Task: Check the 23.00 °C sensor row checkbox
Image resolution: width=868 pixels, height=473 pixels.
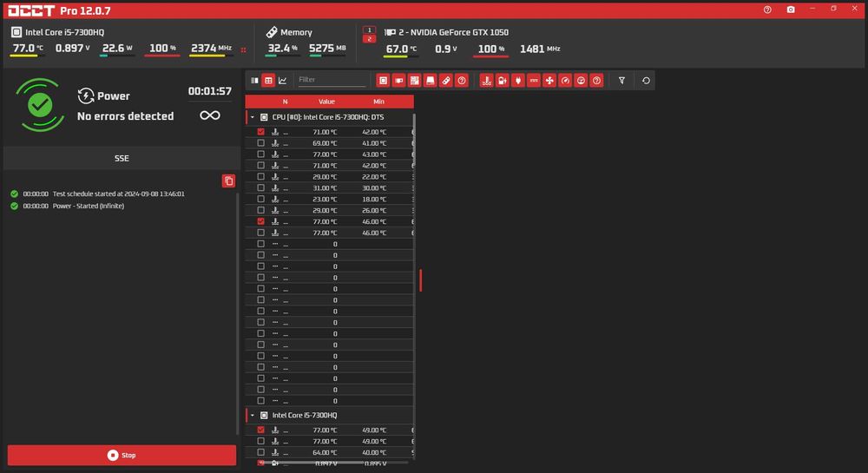Action: click(260, 199)
